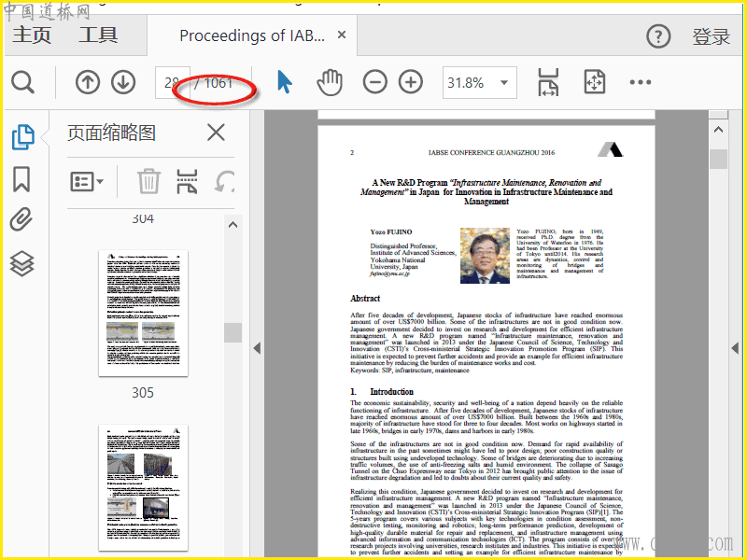Select the thumbnail below page 305
This screenshot has height=560, width=747.
[143, 487]
